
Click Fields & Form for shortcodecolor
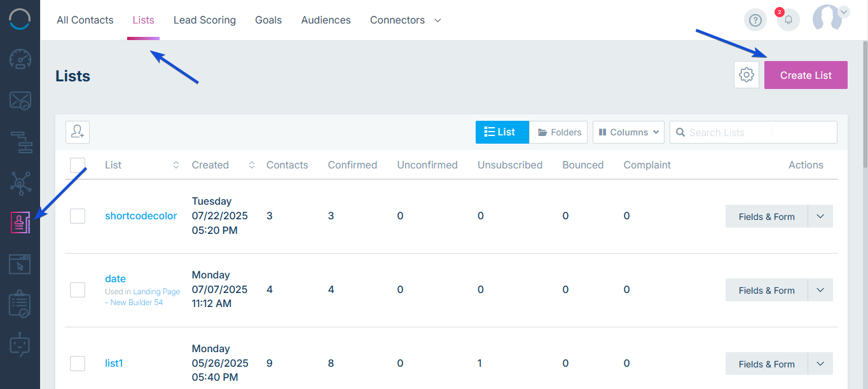[767, 216]
